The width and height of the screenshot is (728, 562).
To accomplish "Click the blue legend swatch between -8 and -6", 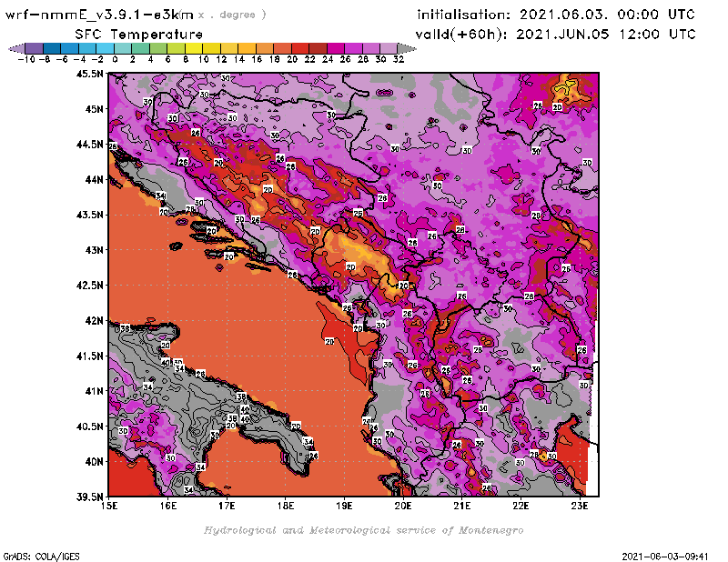I will pyautogui.click(x=52, y=48).
